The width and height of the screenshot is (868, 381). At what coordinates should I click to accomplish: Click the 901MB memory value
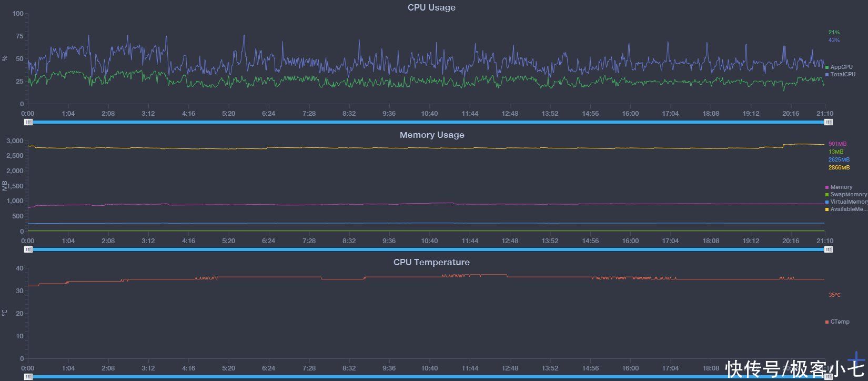click(x=837, y=144)
